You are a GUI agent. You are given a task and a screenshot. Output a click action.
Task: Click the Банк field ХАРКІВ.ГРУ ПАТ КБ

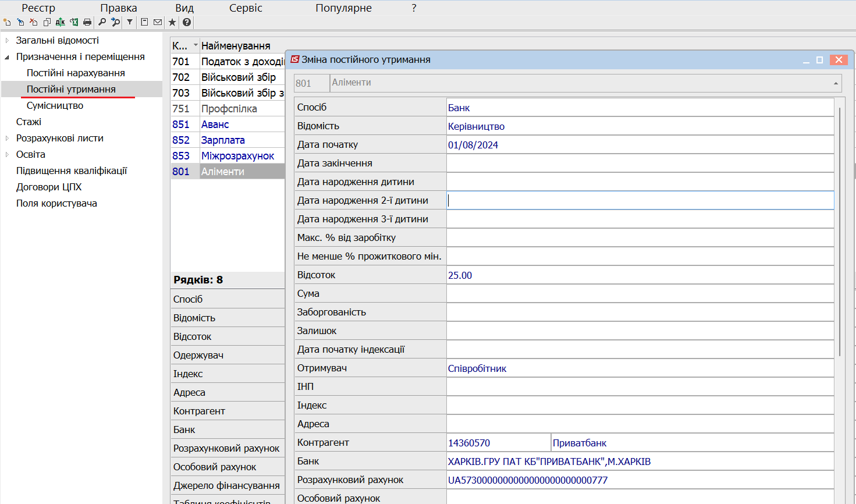click(640, 461)
